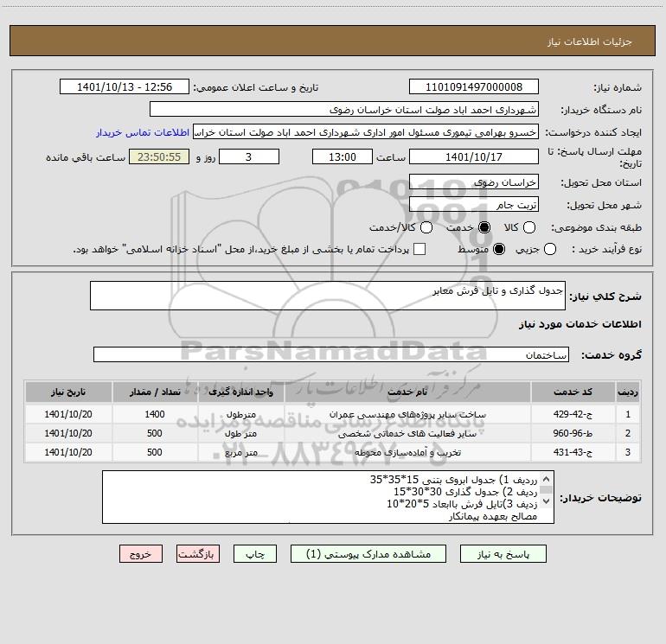Click the remaining time field 23:50:55

[159, 156]
